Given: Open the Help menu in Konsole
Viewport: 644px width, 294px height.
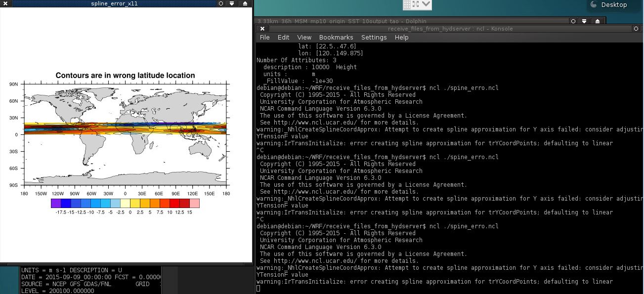Looking at the screenshot, I should 401,38.
